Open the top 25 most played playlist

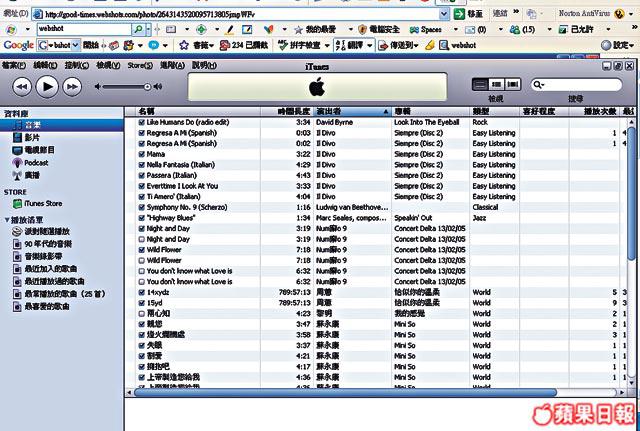[x=59, y=294]
